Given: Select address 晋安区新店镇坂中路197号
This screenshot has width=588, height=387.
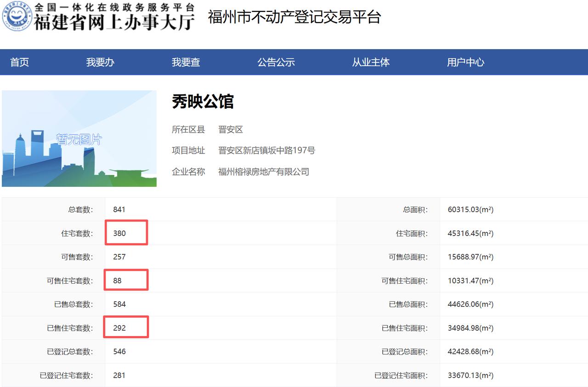Looking at the screenshot, I should pos(267,151).
